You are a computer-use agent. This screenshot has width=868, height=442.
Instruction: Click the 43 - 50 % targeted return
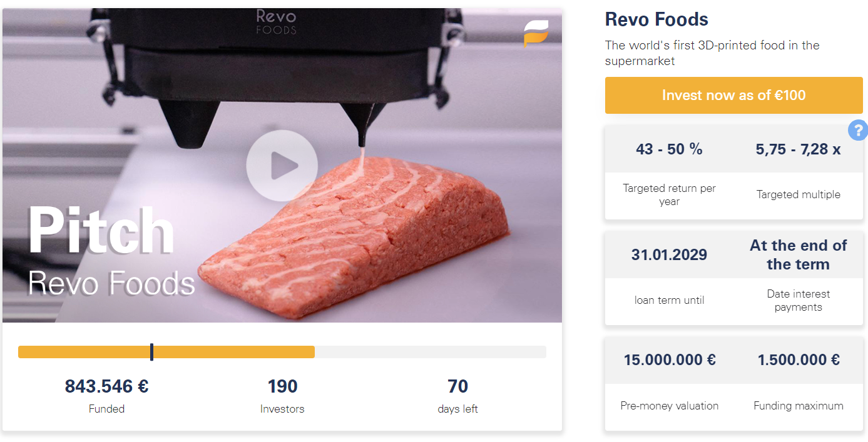[x=669, y=149]
